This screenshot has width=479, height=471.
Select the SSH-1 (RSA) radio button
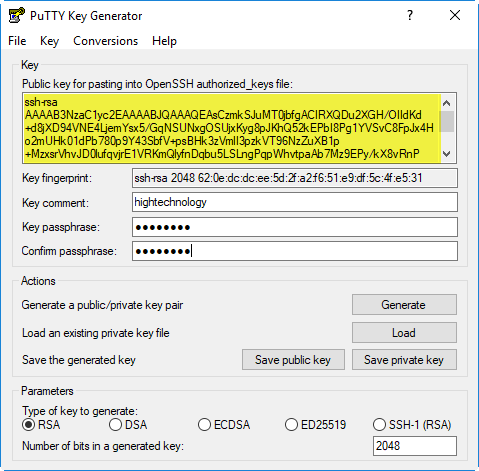pos(379,425)
